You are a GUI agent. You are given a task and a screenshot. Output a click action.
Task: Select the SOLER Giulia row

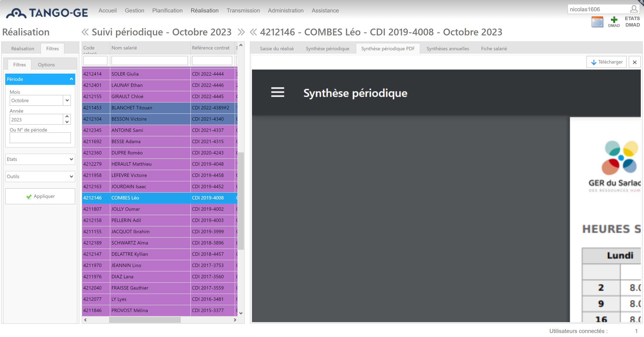pyautogui.click(x=160, y=74)
